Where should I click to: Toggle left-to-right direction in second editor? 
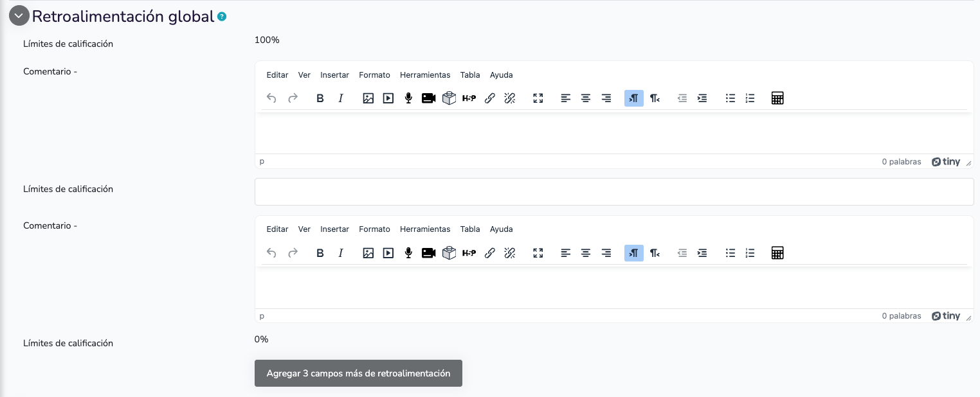point(634,252)
